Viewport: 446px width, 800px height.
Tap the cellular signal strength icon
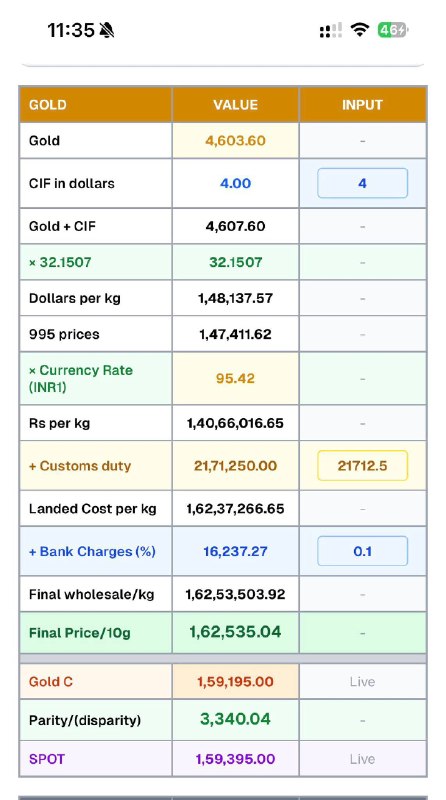pos(330,31)
